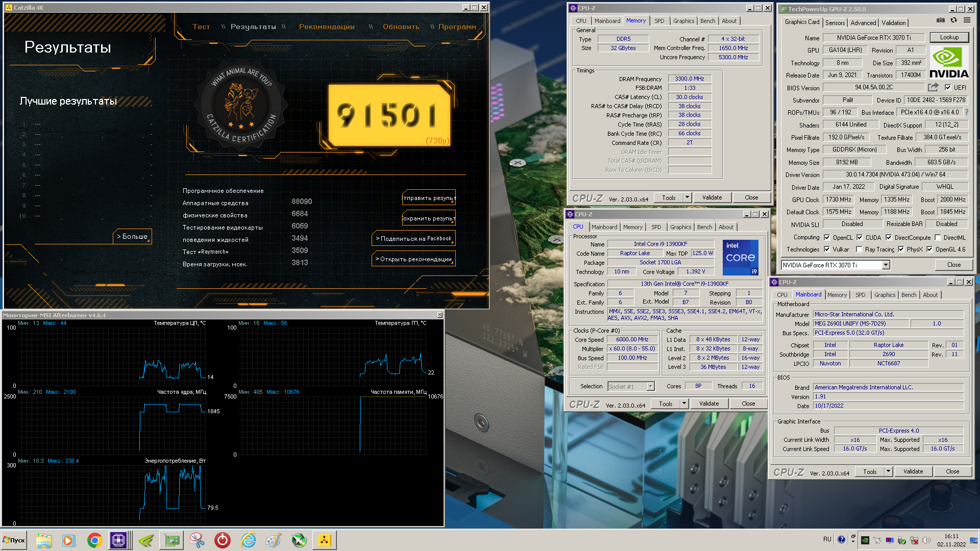
Task: Expand the taskbar toolbar options arrow
Action: click(x=853, y=542)
